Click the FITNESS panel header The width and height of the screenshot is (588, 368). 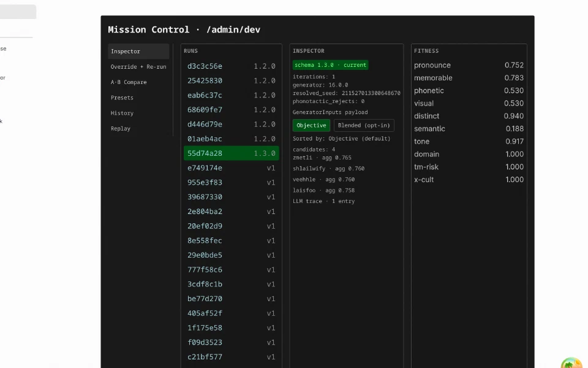(x=426, y=51)
